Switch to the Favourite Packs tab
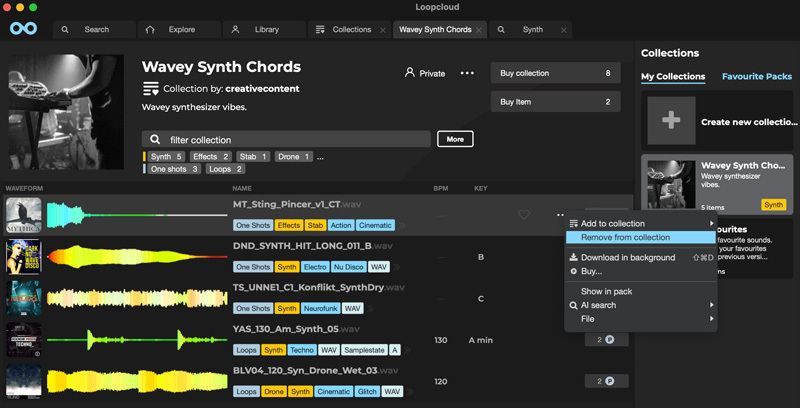The height and width of the screenshot is (408, 800). click(756, 76)
